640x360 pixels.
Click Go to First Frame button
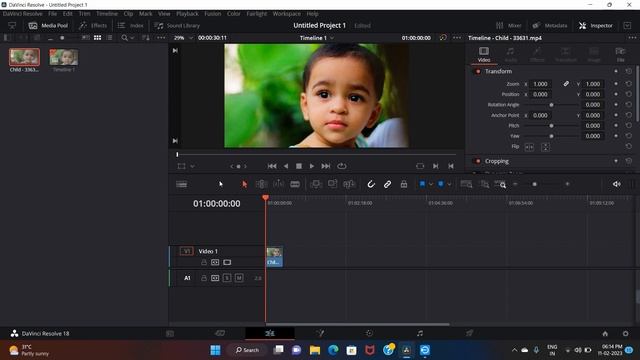[x=272, y=166]
